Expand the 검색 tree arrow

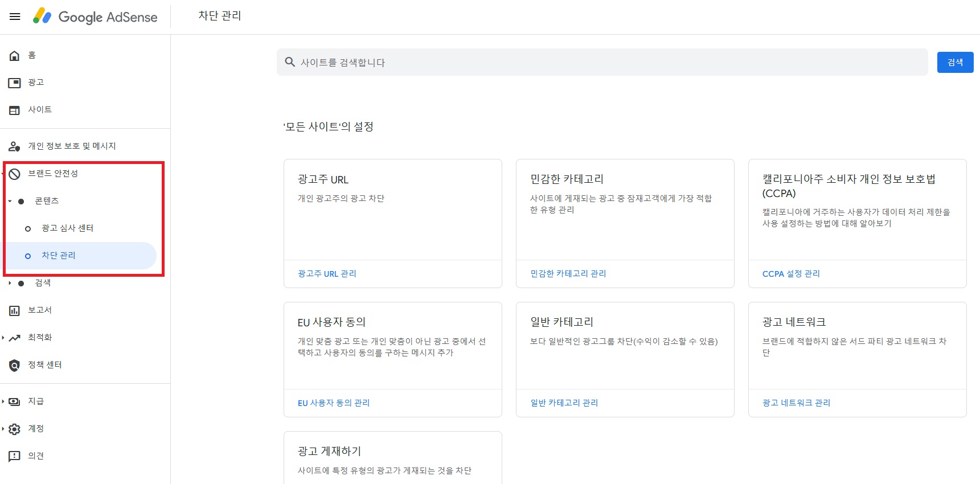[x=10, y=283]
